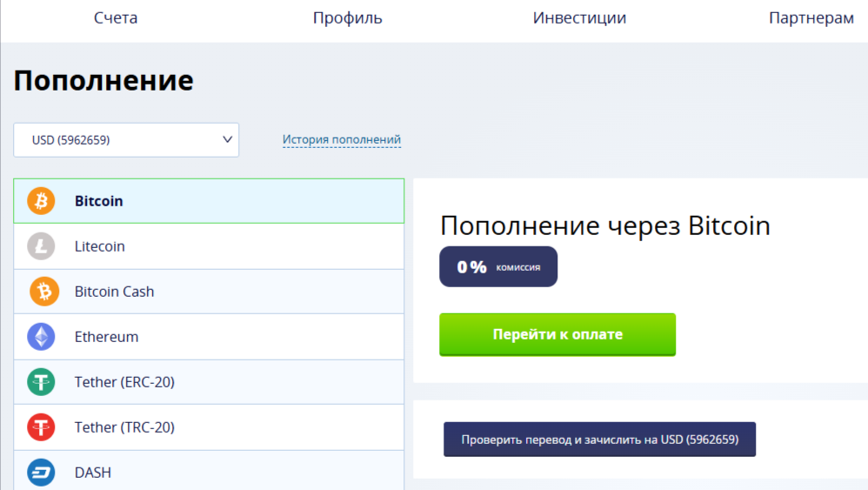Viewport: 868px width, 490px height.
Task: Click the Ethereum diamond icon
Action: coord(41,337)
